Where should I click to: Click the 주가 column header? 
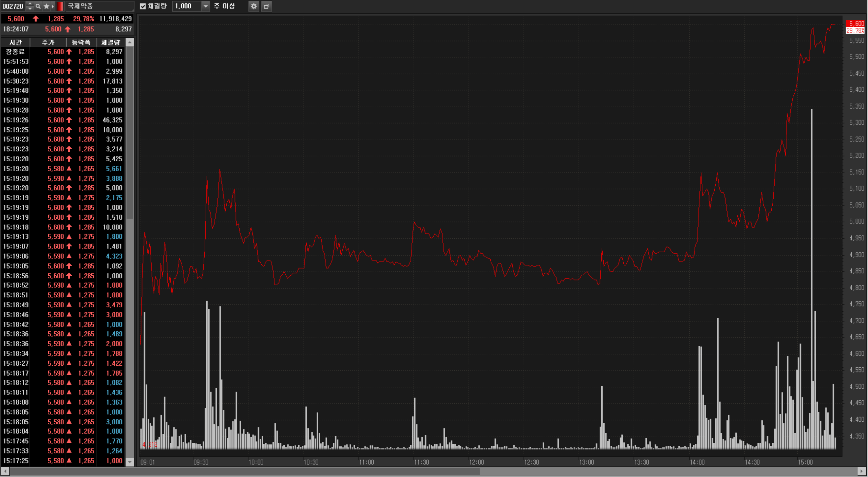(x=48, y=42)
